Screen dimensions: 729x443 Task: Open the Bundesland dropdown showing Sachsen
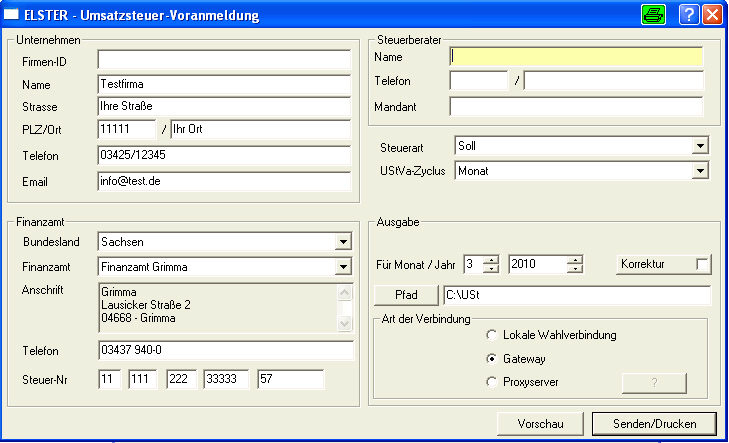343,242
